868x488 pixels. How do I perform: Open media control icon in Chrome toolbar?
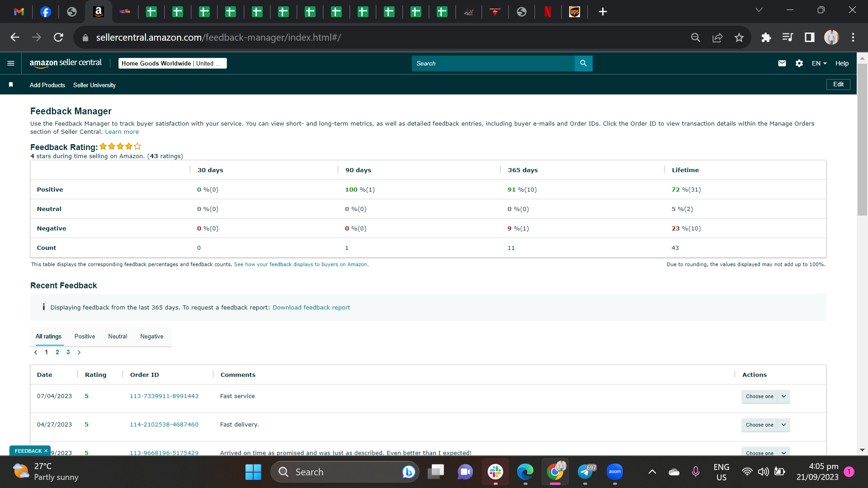788,38
